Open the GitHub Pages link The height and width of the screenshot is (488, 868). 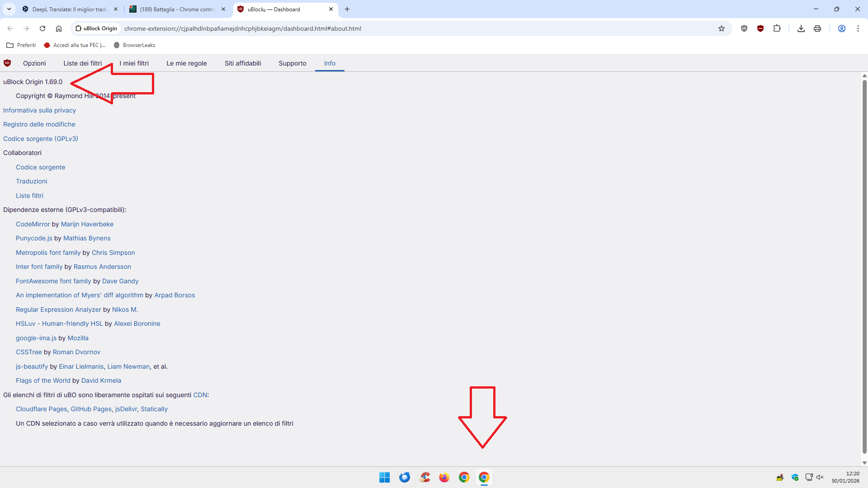[x=91, y=409]
